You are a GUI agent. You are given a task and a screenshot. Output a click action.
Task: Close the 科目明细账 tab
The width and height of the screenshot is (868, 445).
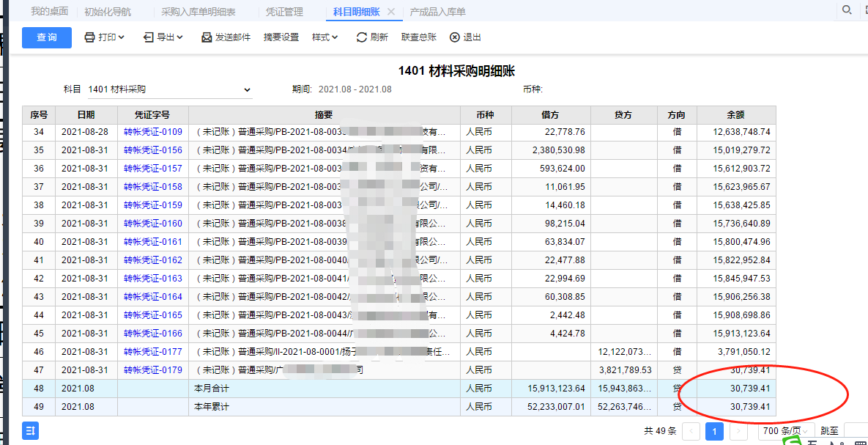pos(391,11)
